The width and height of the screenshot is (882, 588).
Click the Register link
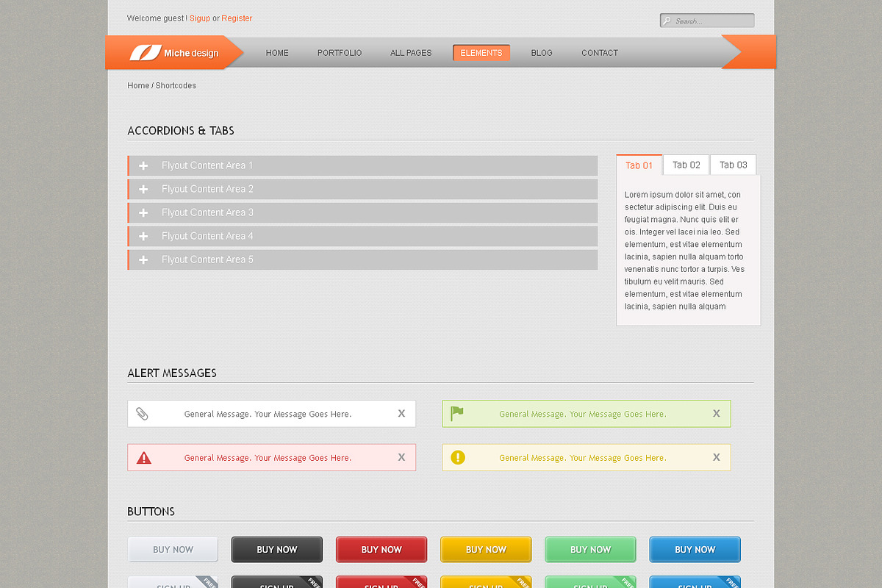[x=237, y=18]
